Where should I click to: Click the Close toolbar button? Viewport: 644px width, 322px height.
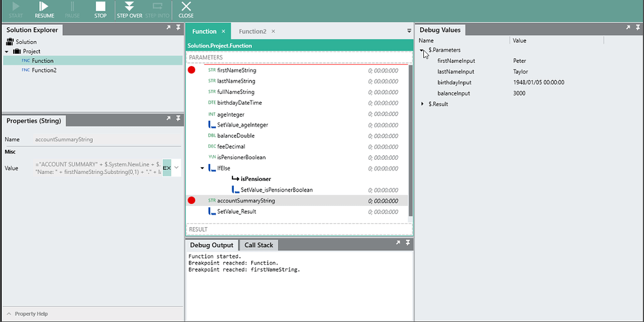[x=186, y=9]
